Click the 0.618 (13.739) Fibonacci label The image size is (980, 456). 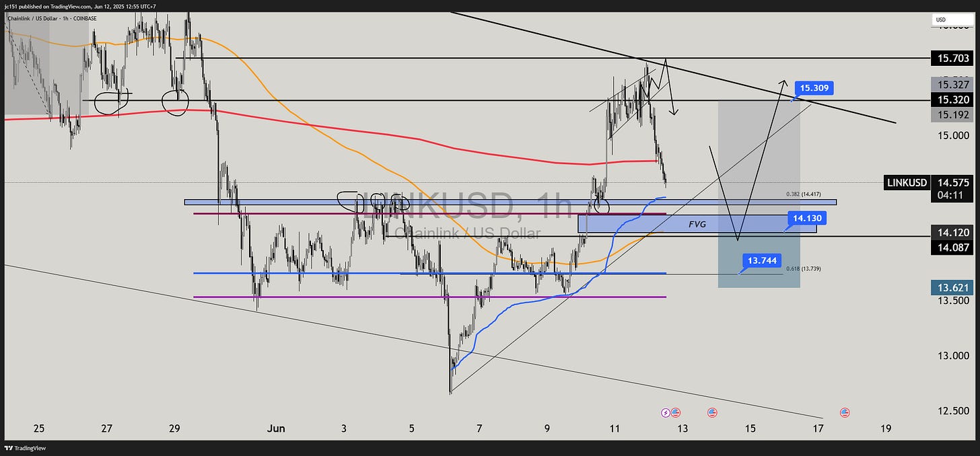click(x=803, y=268)
